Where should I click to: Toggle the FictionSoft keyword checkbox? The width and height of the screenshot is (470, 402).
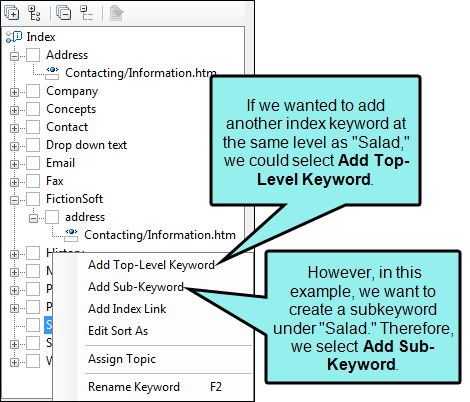(33, 199)
